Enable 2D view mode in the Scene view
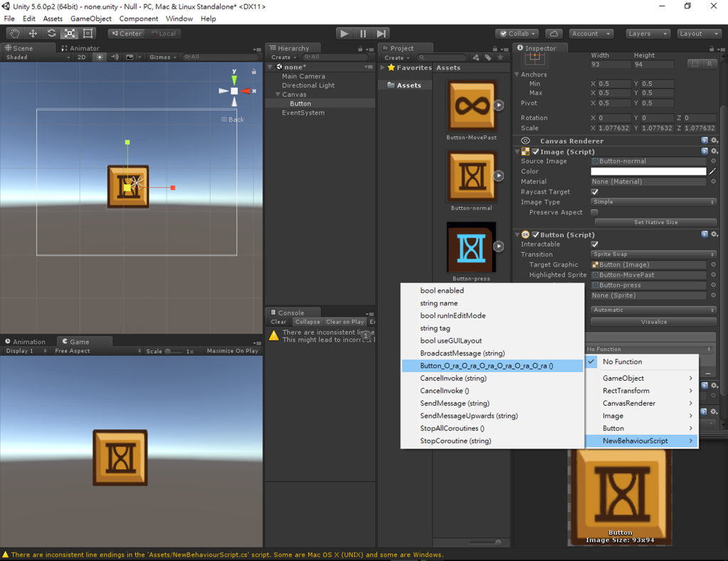The image size is (728, 561). (80, 57)
